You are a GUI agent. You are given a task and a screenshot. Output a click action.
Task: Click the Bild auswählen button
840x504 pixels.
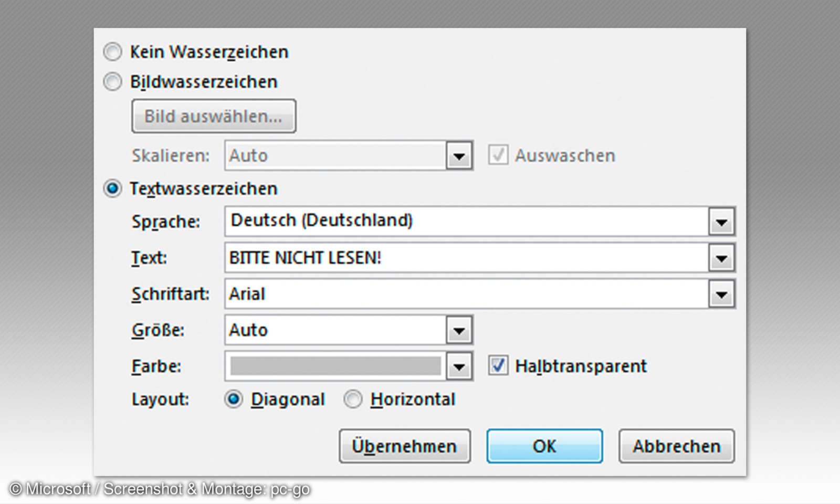(x=213, y=116)
